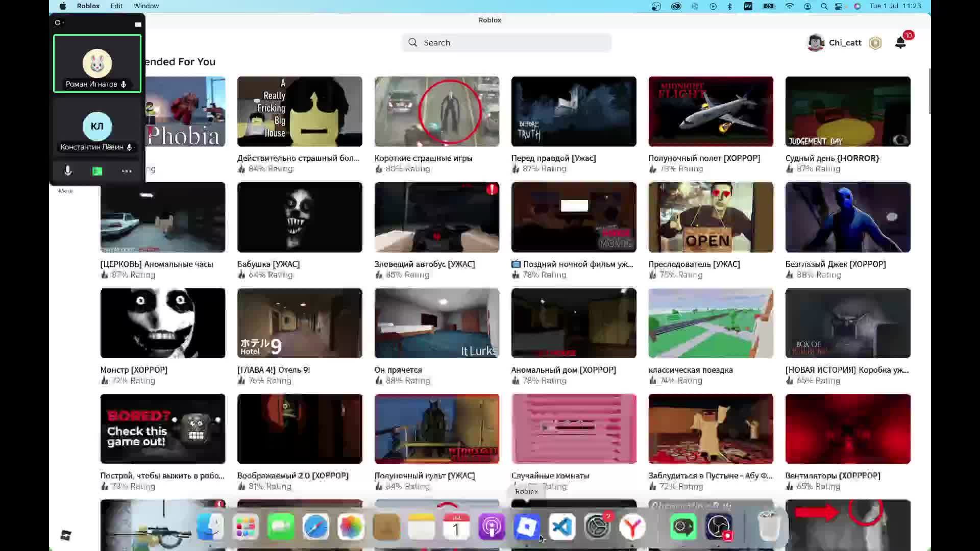
Task: Open Visual Studio Code from the Dock
Action: (x=562, y=527)
